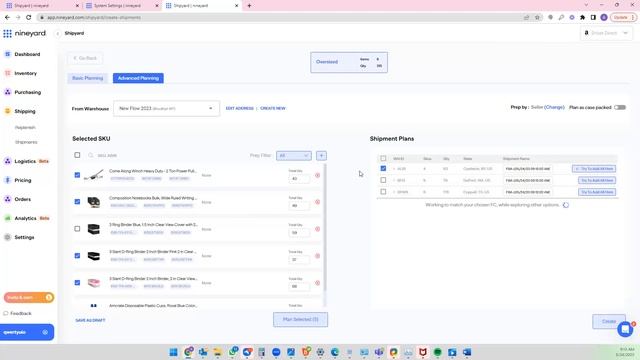Click the Inventory sidebar icon
The width and height of the screenshot is (640, 360).
[7, 73]
